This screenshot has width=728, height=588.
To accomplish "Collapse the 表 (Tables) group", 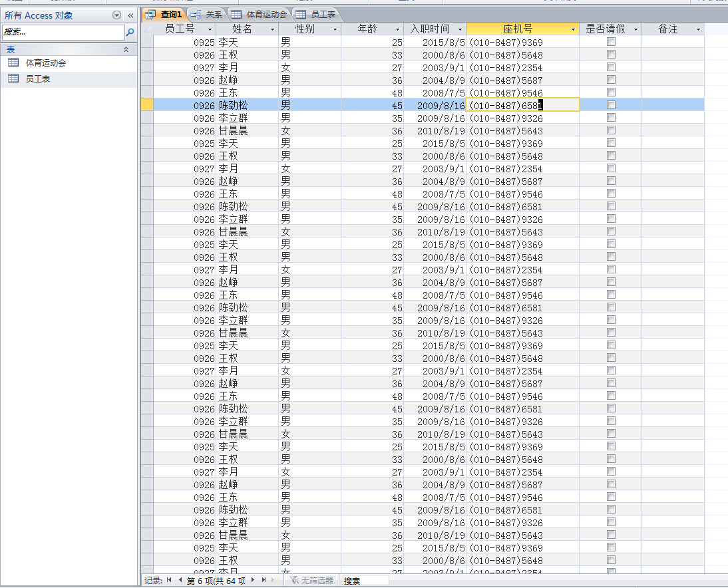I will (x=126, y=49).
